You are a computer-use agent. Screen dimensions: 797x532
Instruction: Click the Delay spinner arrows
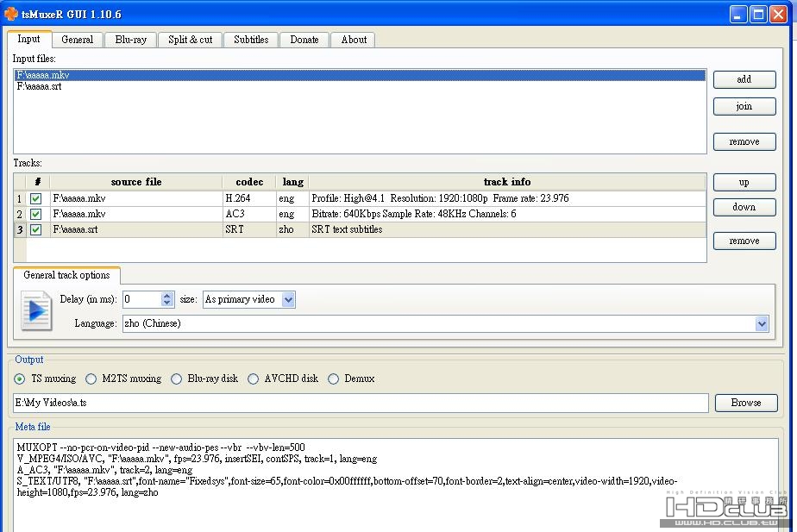(167, 299)
